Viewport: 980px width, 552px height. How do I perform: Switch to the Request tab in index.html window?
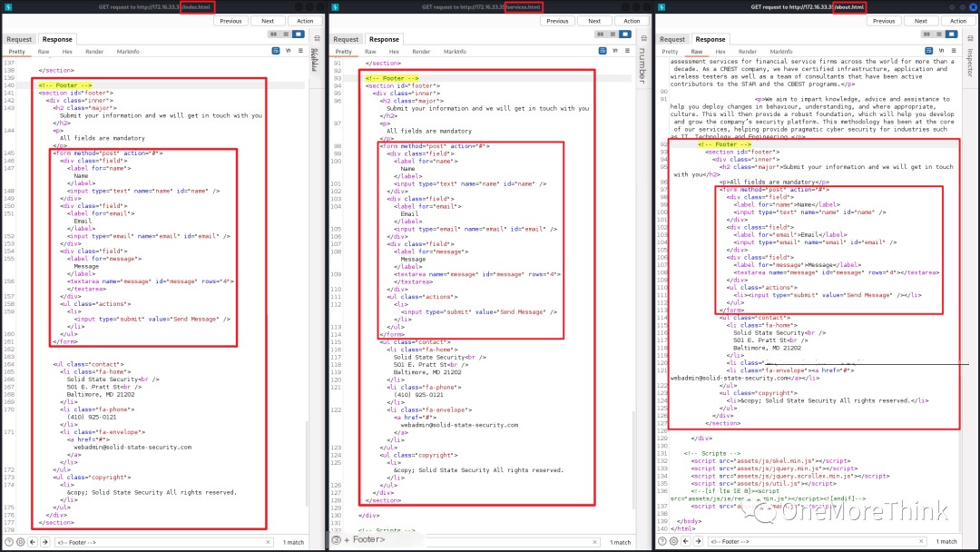pyautogui.click(x=19, y=39)
